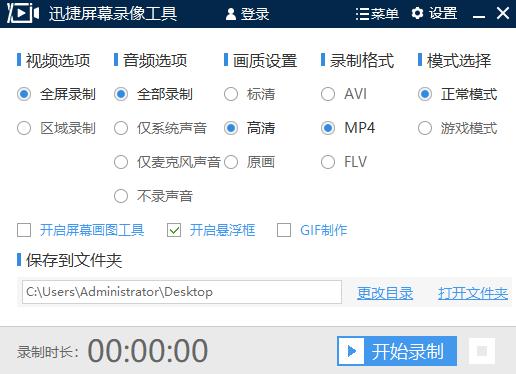516x374 pixels.
Task: Open 设置 settings with the gear
Action: pos(434,13)
